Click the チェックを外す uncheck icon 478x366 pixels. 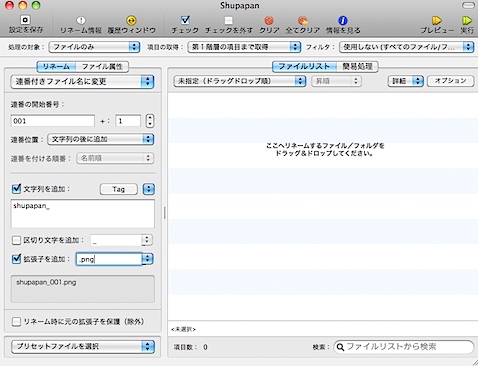tap(228, 21)
